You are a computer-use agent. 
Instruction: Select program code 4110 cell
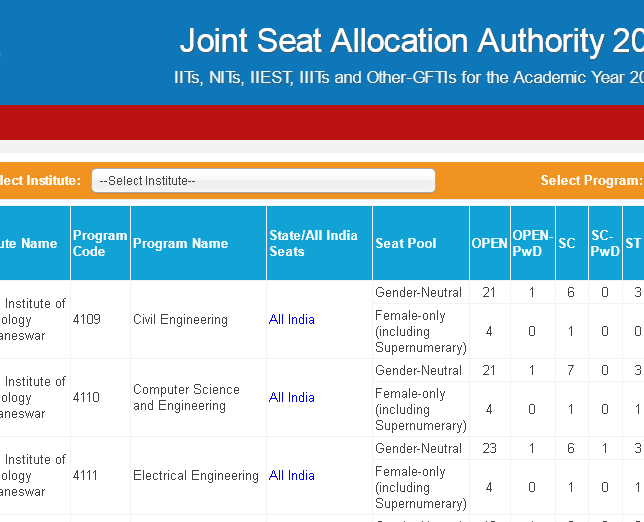pos(86,398)
